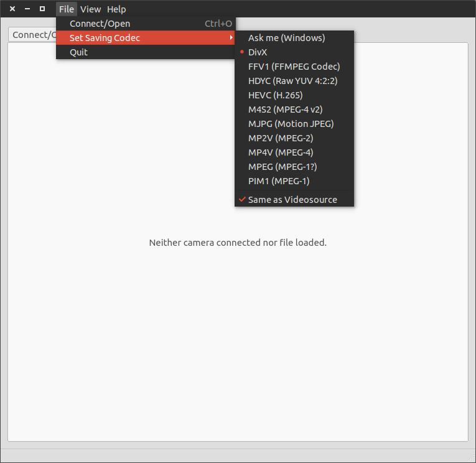Screen dimensions: 476x463
Task: Open the File menu
Action: 67,9
